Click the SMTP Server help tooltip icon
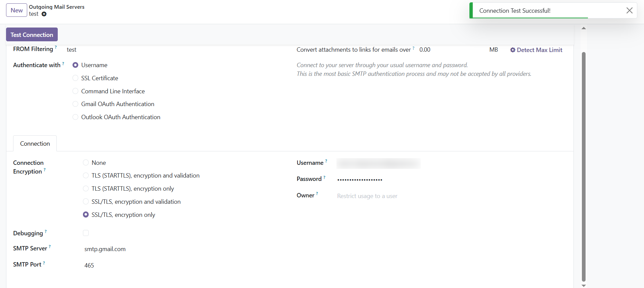 click(50, 246)
